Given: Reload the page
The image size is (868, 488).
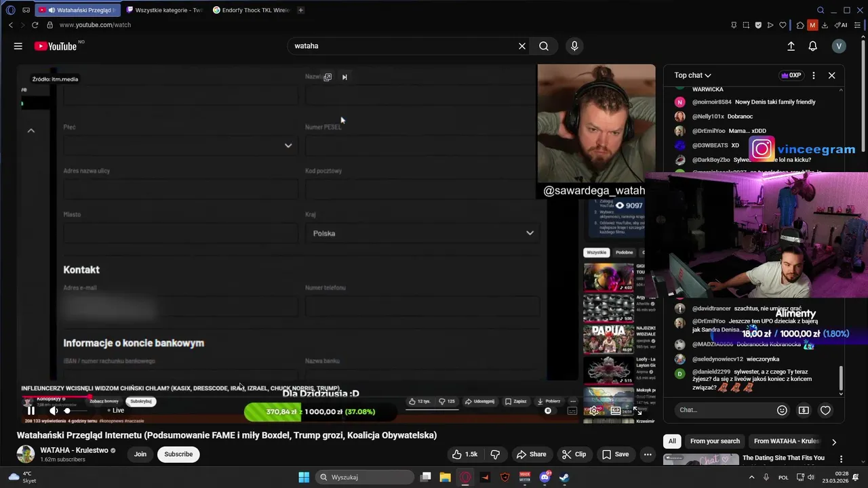Looking at the screenshot, I should click(35, 25).
